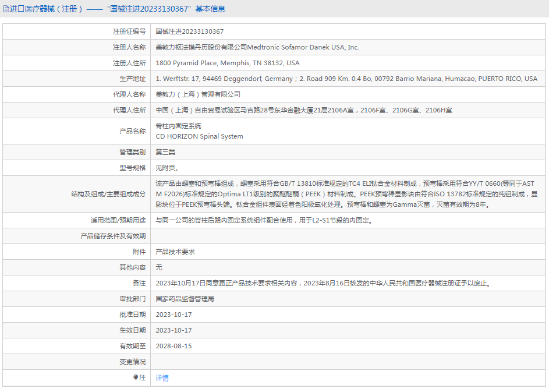Select the 用于L2-S1节段的内固定 text

334,220
